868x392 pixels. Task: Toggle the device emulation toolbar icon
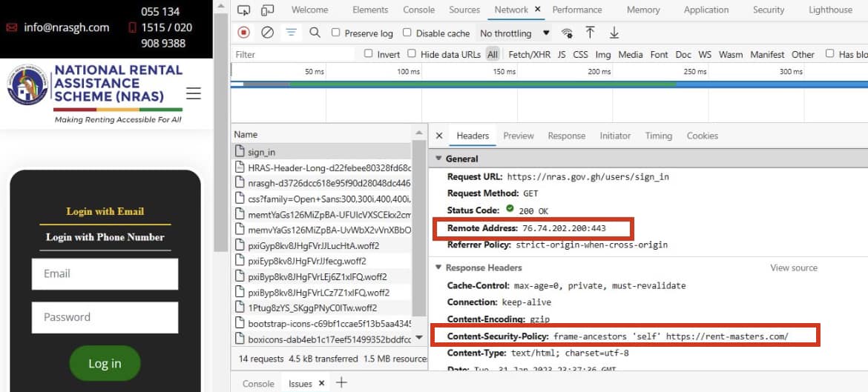[267, 10]
